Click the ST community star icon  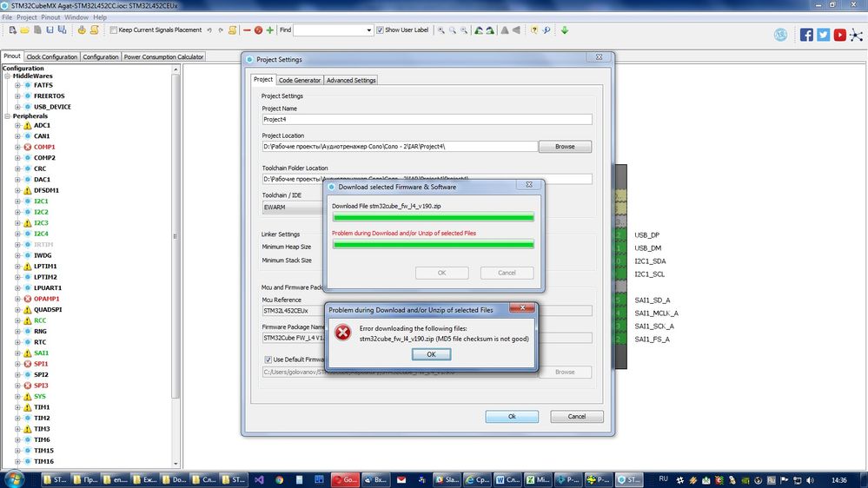[857, 35]
